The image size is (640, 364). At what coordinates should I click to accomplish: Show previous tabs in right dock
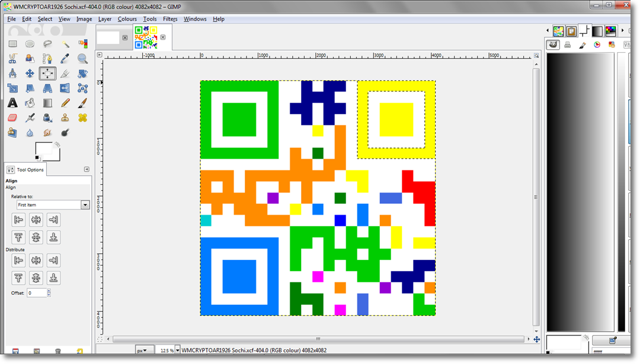coord(548,31)
